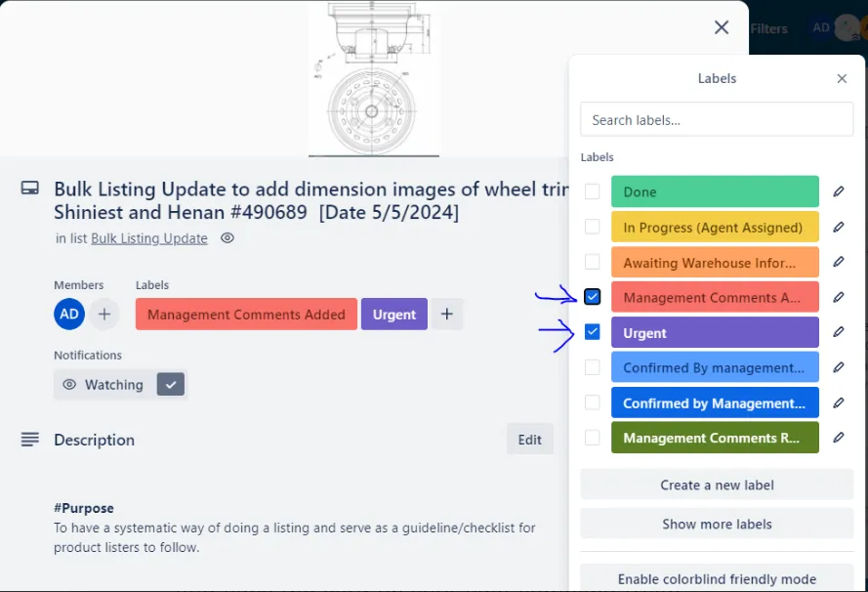Click pencil beside light blue Confirmed By management label

pyautogui.click(x=838, y=367)
